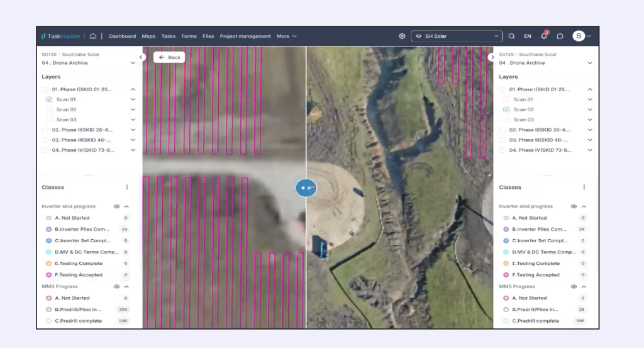644x348 pixels.
Task: Uncheck Scan 02 checkbox in right layers
Action: [x=506, y=109]
